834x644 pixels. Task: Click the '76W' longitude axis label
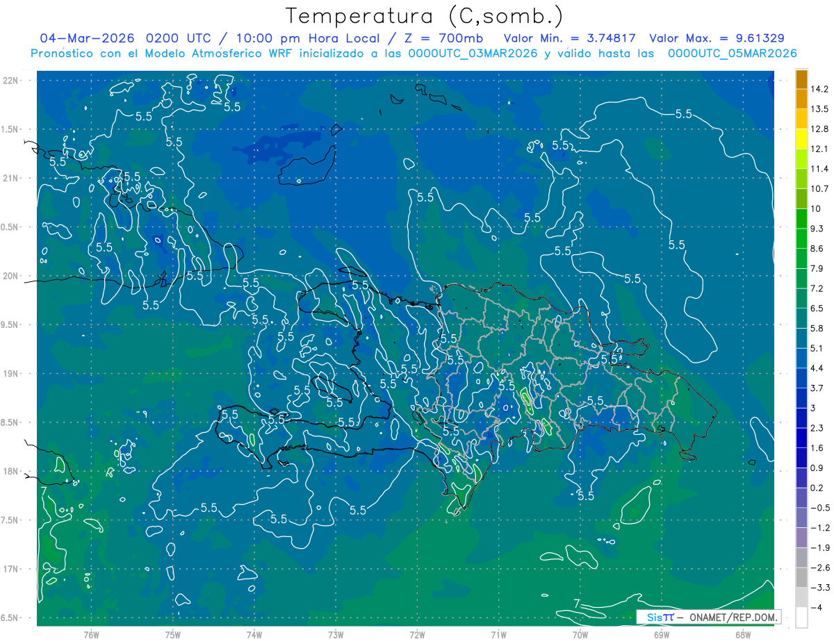click(x=91, y=634)
